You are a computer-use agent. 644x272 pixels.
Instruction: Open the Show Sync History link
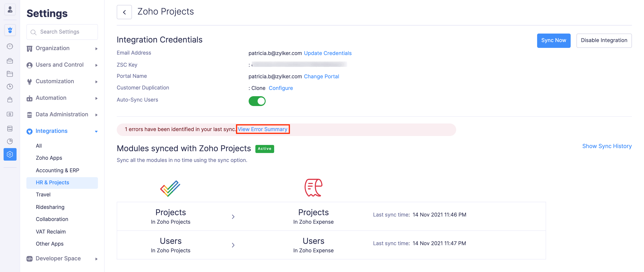click(x=607, y=146)
